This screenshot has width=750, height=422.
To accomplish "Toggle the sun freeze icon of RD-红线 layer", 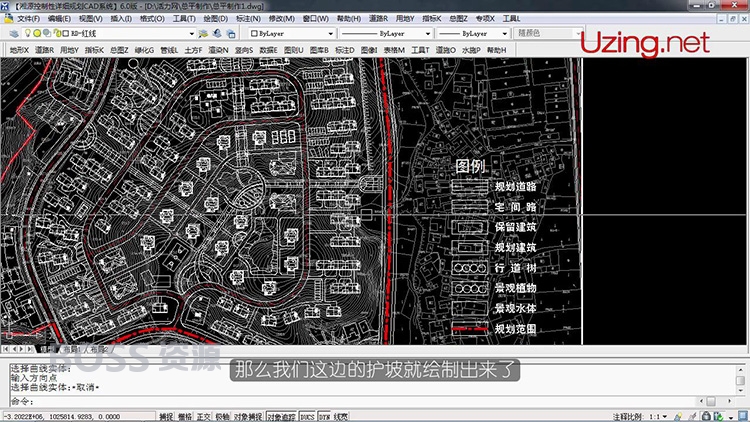I will click(37, 33).
